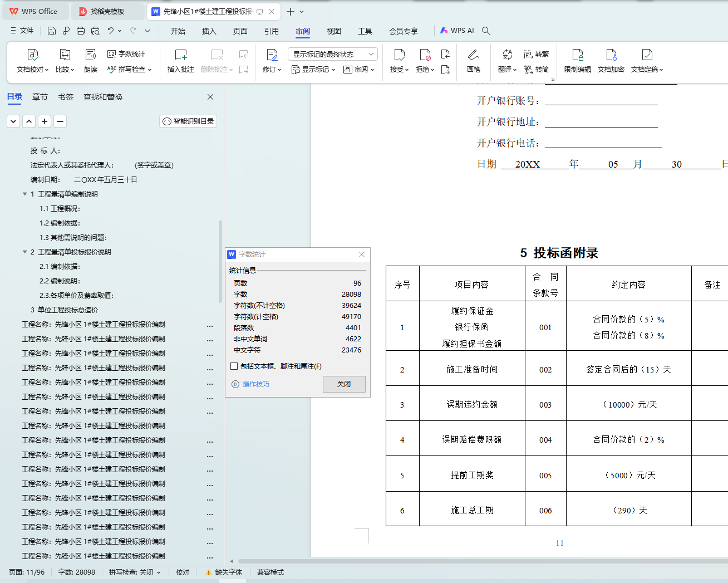
Task: Click the add heading level plus button
Action: (45, 121)
